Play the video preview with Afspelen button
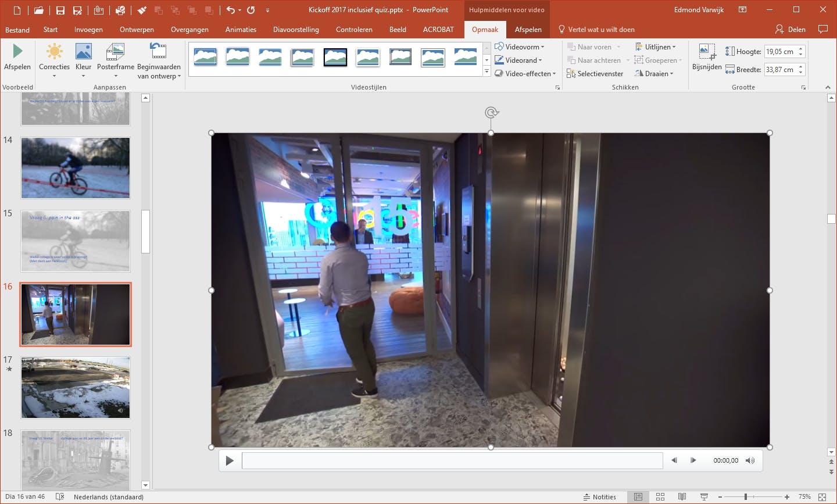This screenshot has height=504, width=837. click(17, 57)
